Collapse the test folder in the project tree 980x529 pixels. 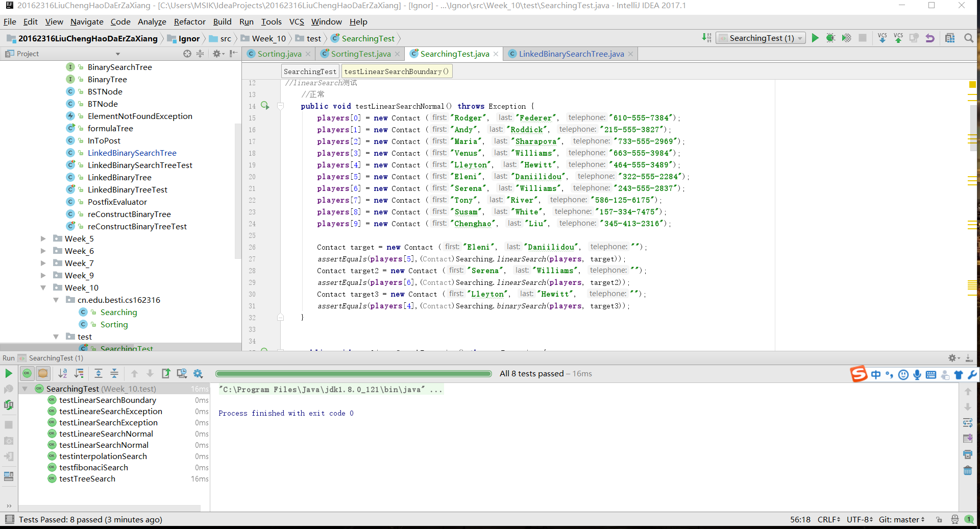pyautogui.click(x=56, y=336)
